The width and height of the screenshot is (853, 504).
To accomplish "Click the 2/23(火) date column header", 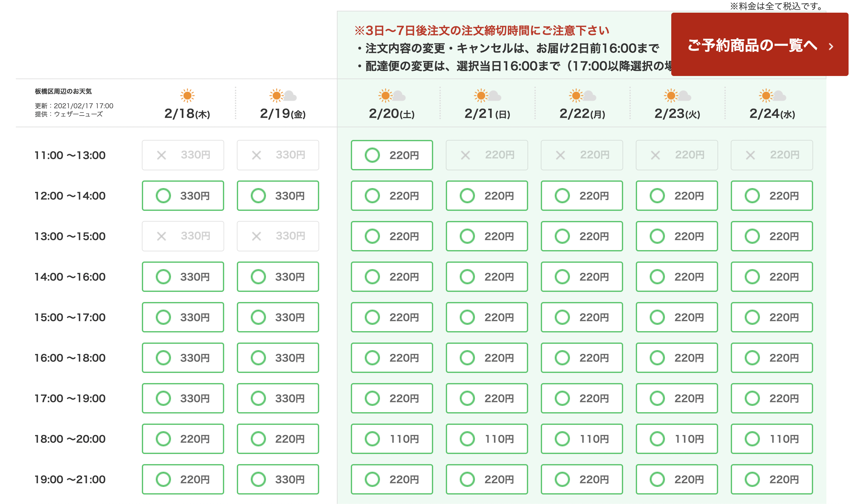I will click(677, 114).
